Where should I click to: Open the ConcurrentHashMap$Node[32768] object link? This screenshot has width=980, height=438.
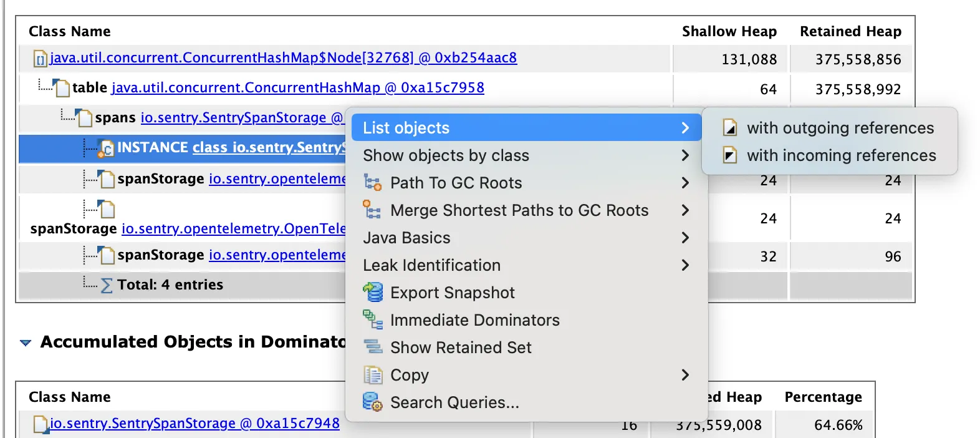click(x=283, y=58)
